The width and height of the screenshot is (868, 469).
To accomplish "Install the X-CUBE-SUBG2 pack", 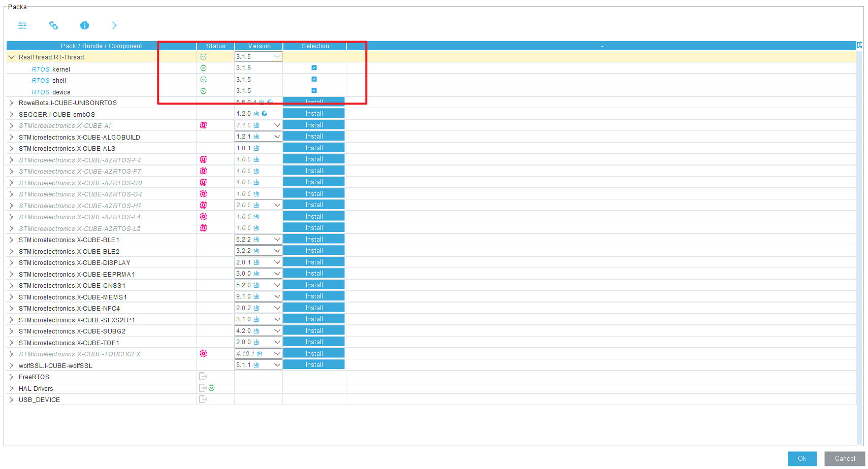I will (314, 331).
